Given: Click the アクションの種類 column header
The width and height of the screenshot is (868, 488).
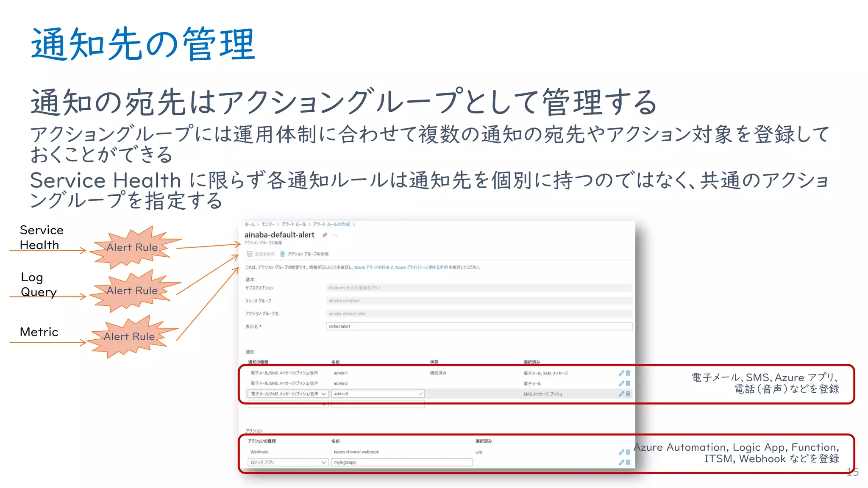Looking at the screenshot, I should tap(262, 441).
